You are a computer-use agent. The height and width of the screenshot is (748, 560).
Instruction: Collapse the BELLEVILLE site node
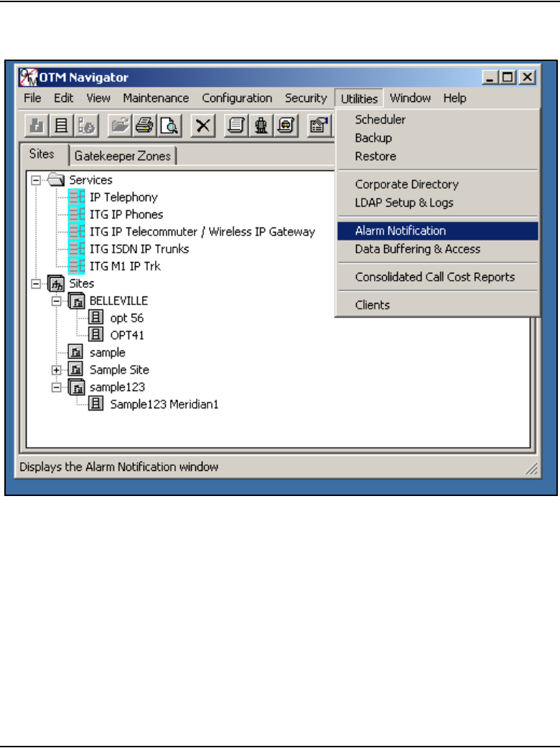56,301
